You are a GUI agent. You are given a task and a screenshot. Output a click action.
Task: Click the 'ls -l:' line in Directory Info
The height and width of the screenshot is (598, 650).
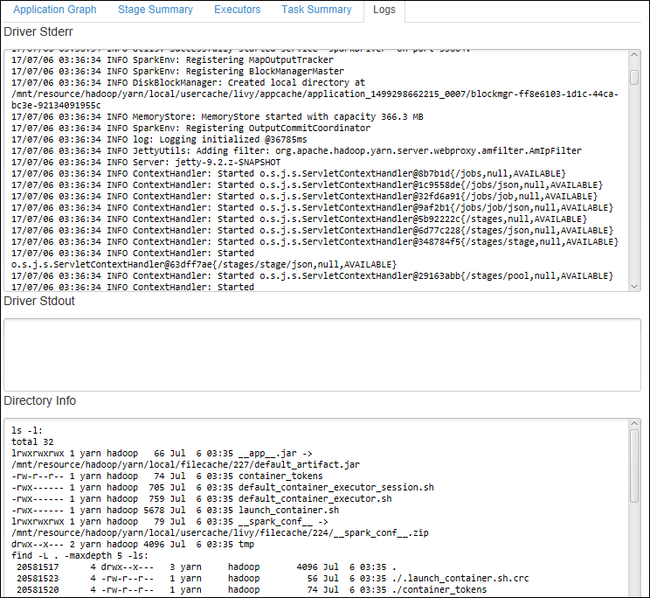pyautogui.click(x=27, y=431)
